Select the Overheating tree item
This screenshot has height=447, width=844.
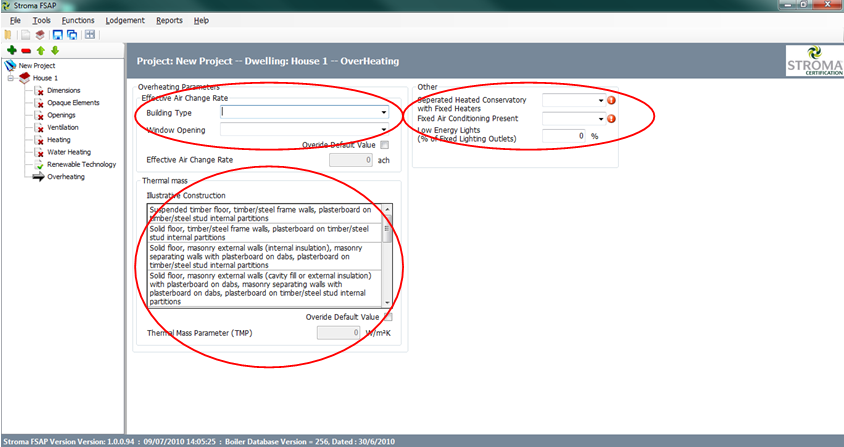pyautogui.click(x=66, y=177)
